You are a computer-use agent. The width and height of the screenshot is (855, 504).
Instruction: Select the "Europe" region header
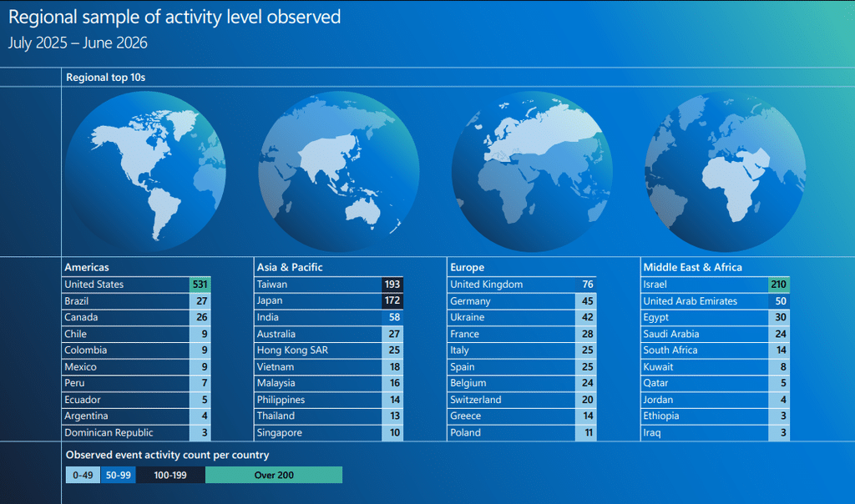point(468,268)
